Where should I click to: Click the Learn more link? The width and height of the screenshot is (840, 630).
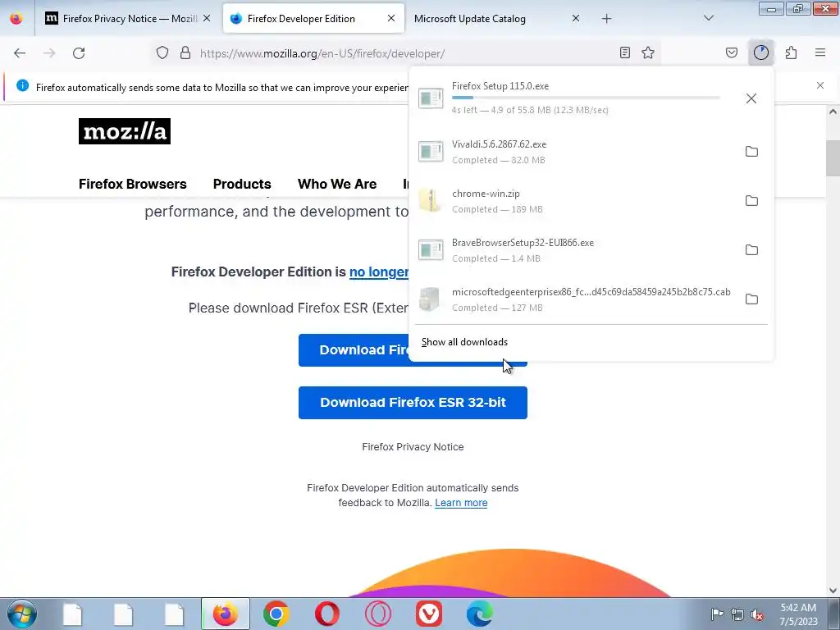tap(461, 503)
